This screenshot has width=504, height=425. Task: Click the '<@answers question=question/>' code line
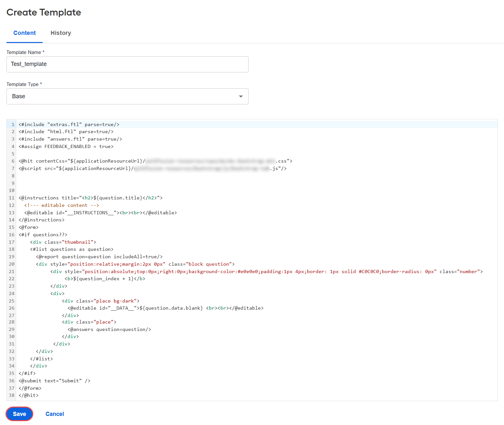click(109, 330)
